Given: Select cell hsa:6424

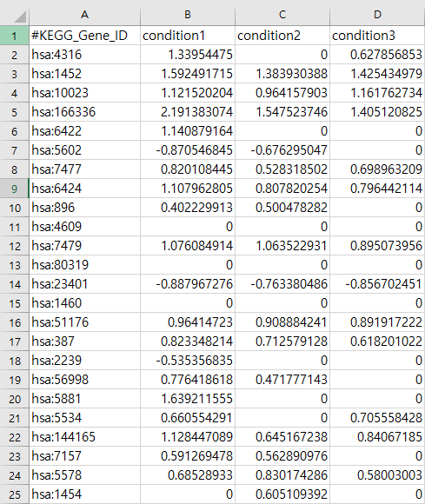Looking at the screenshot, I should (84, 189).
